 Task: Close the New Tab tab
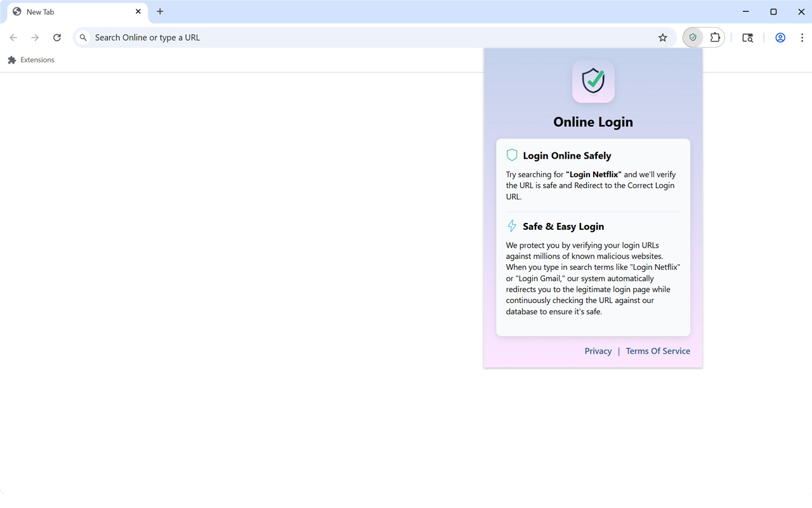(x=138, y=11)
